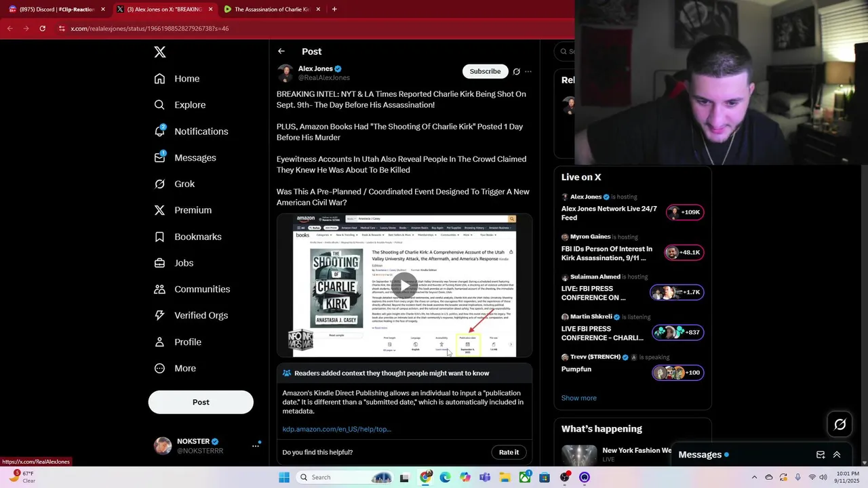Screen dimensions: 868x488
Task: Subscribe to Alex Jones
Action: coord(486,71)
